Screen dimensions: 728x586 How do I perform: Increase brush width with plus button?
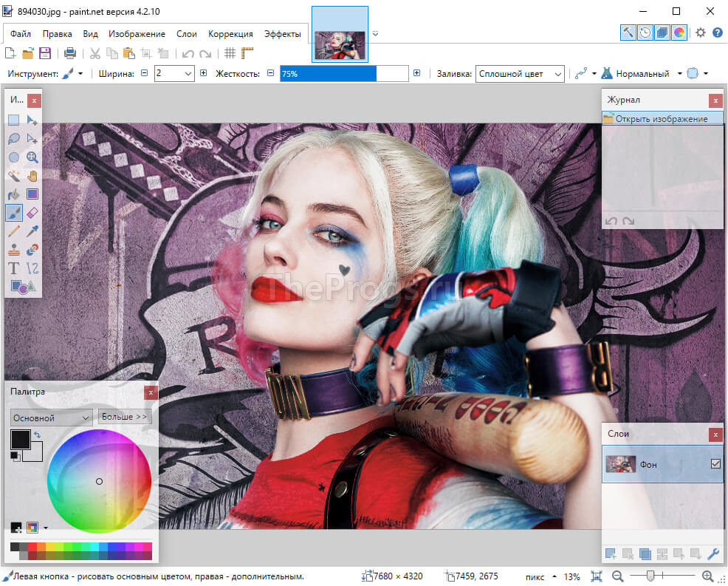pos(203,73)
